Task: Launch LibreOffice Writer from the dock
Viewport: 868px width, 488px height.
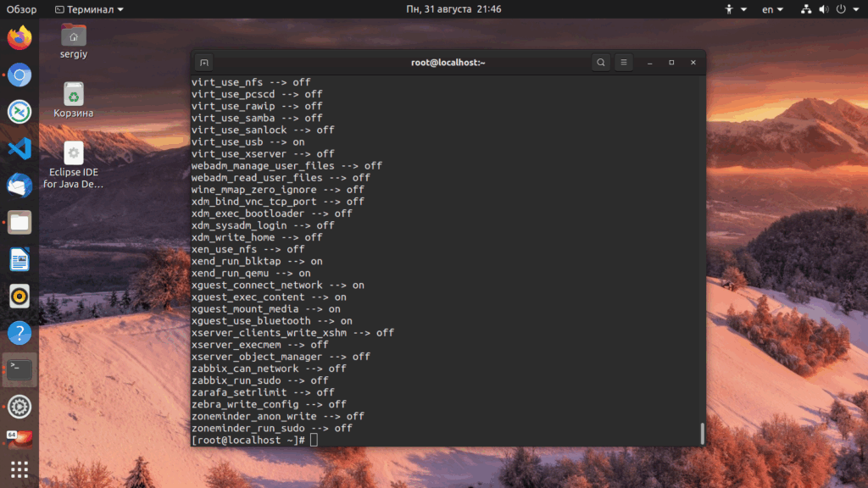Action: 19,259
